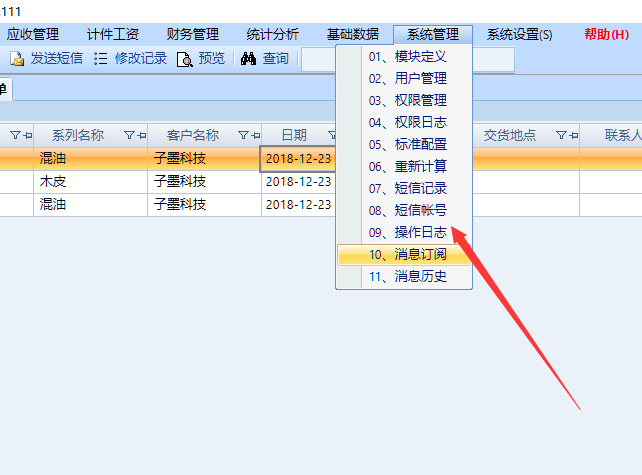Open the 基础数据 menu

click(x=352, y=34)
